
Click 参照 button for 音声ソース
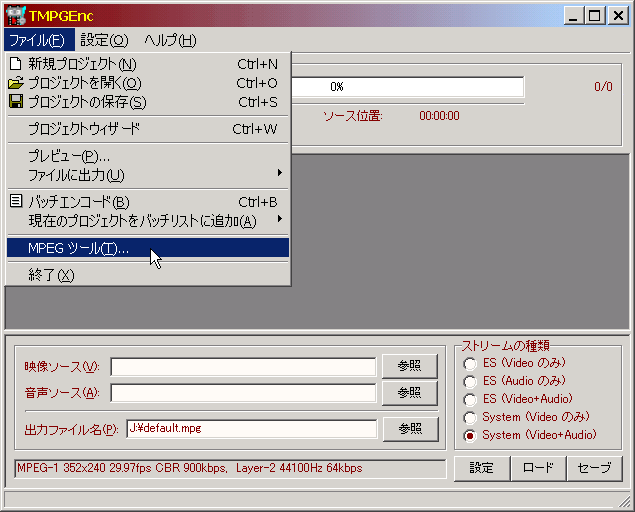(x=409, y=393)
